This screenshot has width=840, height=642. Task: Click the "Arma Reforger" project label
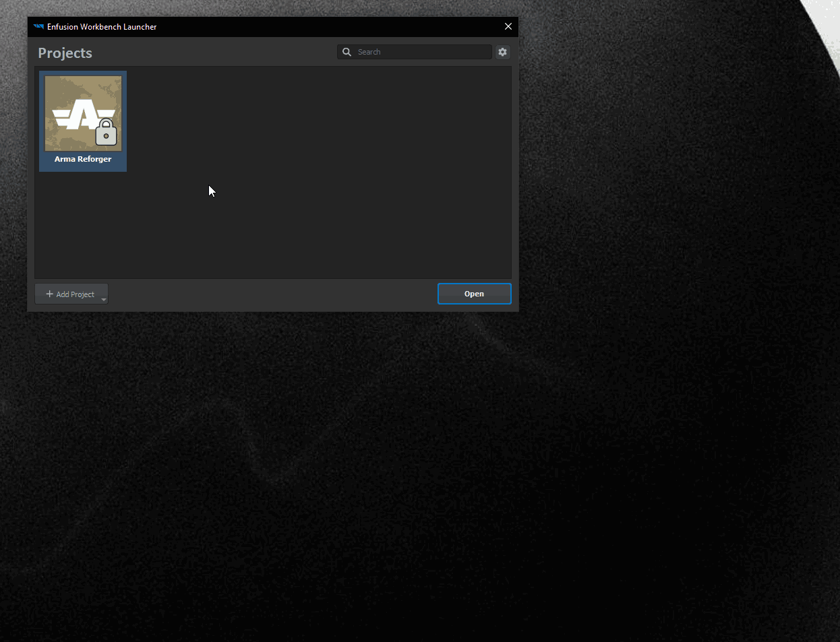pos(83,159)
